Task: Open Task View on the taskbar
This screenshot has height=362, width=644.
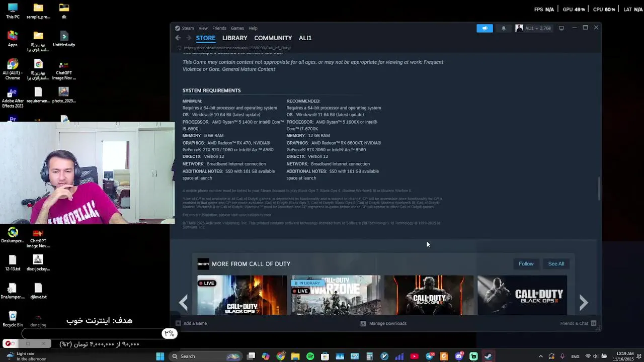Action: pos(251,356)
